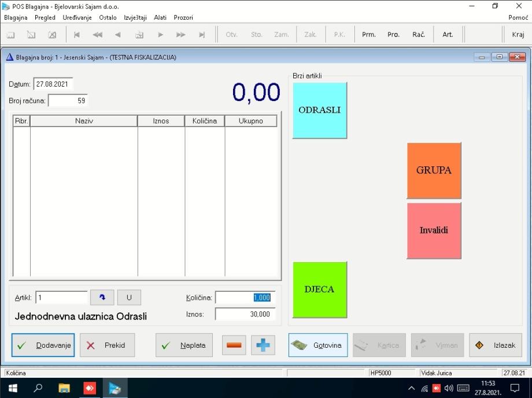The image size is (532, 398).
Task: Click the P.K. toolbar button
Action: pyautogui.click(x=339, y=35)
